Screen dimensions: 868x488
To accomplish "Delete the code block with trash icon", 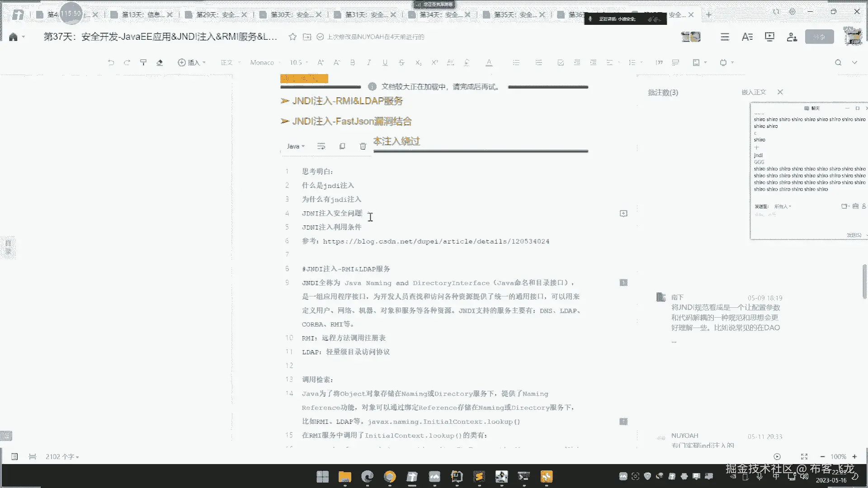I will pos(363,146).
